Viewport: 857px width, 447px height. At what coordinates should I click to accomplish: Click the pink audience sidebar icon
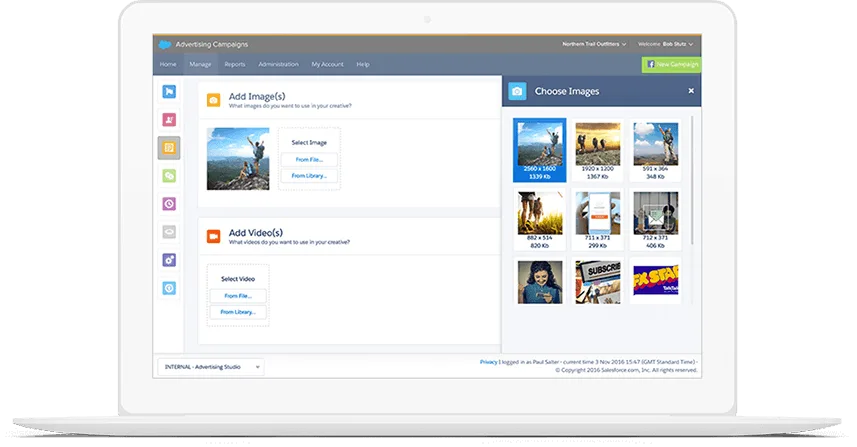[x=169, y=120]
